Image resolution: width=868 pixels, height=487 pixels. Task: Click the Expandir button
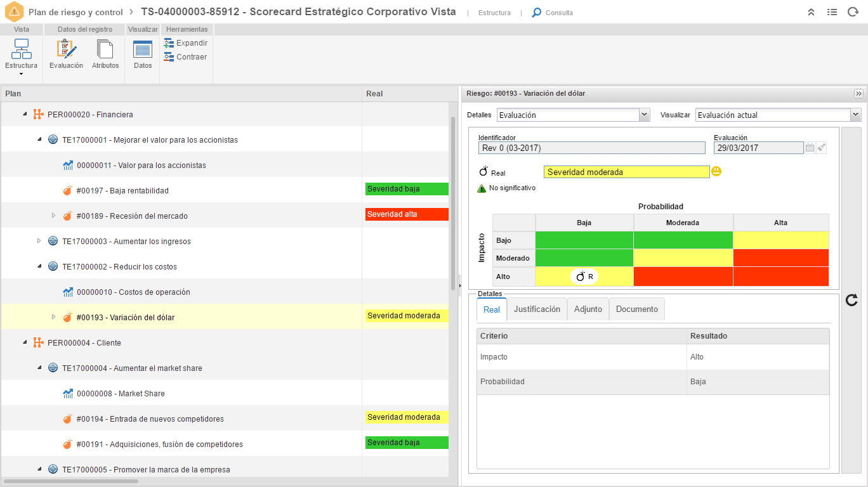[x=186, y=43]
